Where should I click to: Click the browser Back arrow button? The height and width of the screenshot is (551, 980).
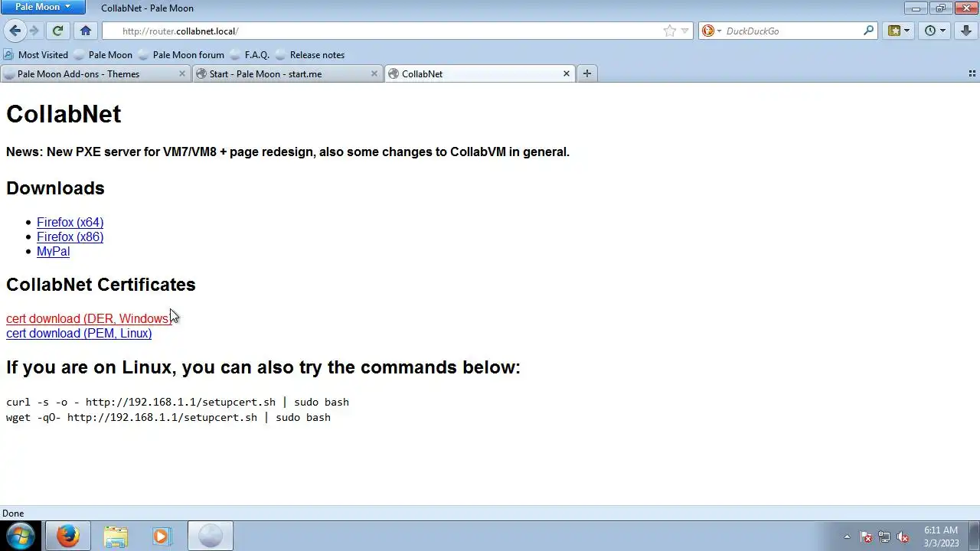(15, 31)
